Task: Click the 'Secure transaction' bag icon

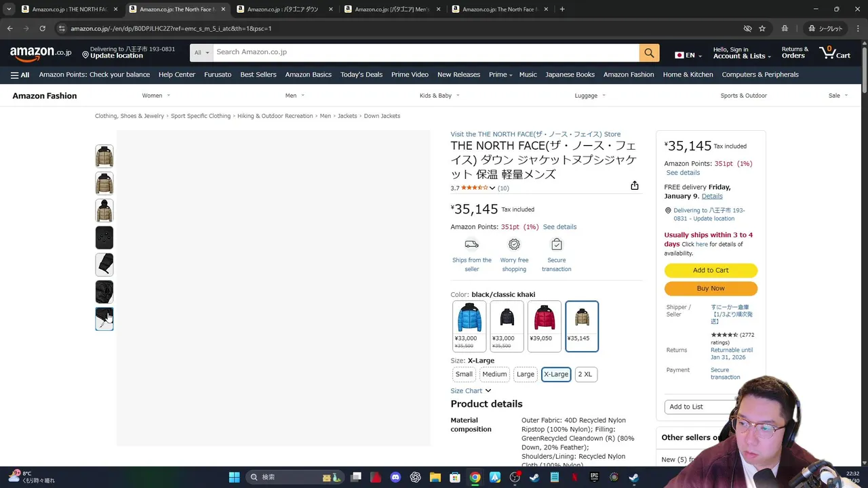Action: [x=557, y=245]
